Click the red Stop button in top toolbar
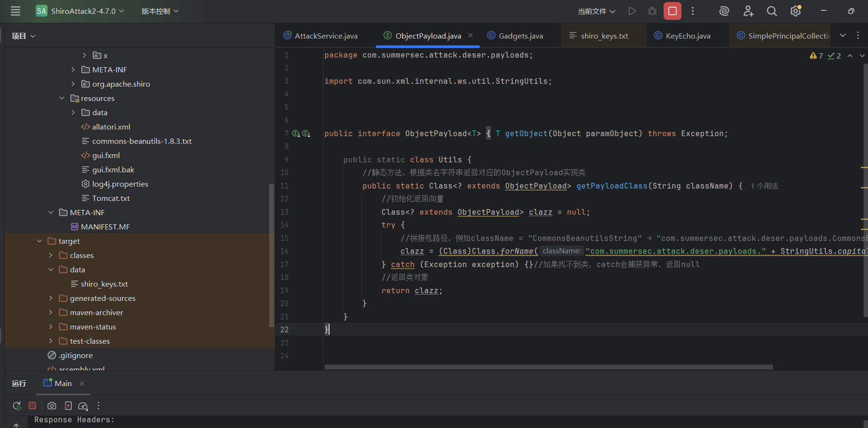The height and width of the screenshot is (428, 868). coord(672,11)
